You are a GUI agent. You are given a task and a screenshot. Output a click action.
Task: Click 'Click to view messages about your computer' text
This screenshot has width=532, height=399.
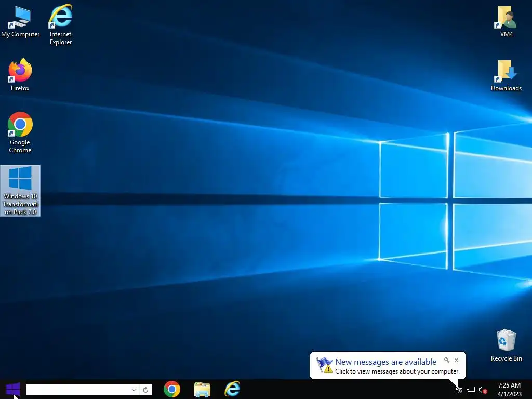coord(397,371)
